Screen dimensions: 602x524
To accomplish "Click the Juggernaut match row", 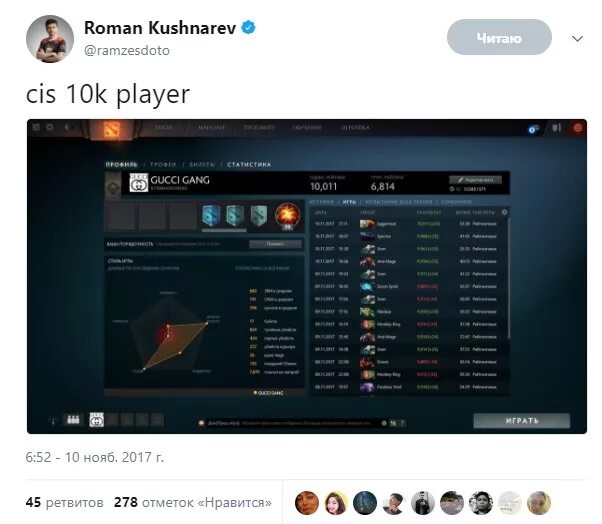I will pos(409,224).
